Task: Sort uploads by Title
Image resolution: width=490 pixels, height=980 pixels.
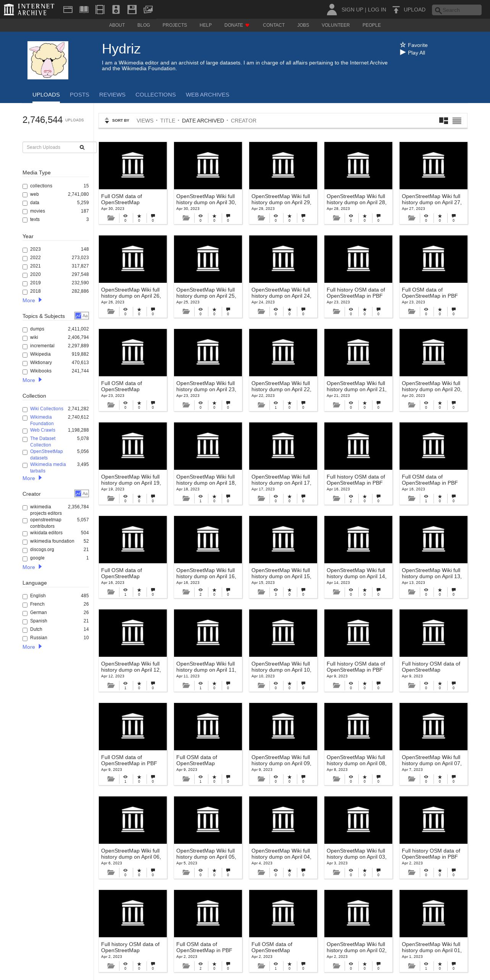Action: coord(168,121)
